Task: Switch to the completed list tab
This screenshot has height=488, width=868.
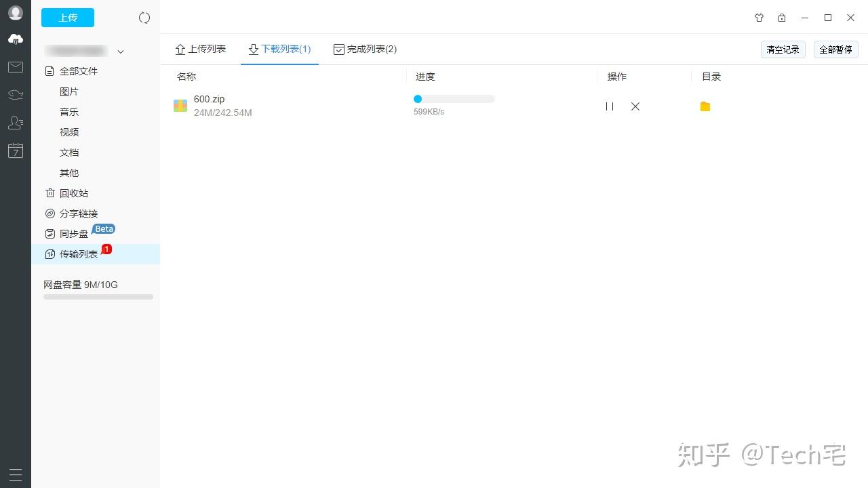Action: pyautogui.click(x=365, y=49)
